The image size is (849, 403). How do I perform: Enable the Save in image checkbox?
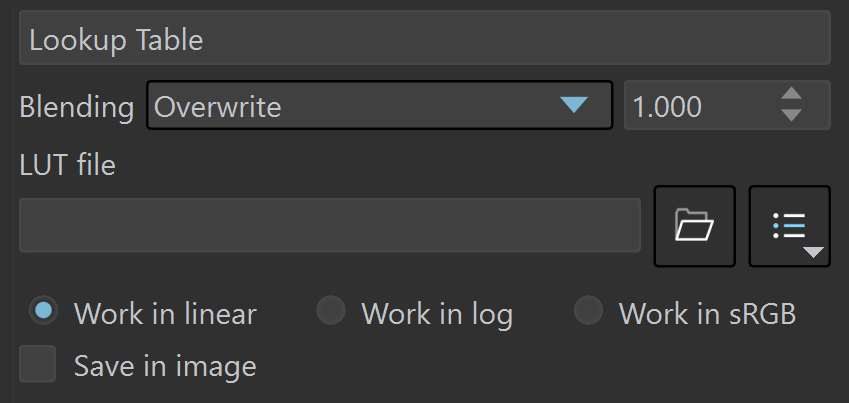[x=37, y=364]
